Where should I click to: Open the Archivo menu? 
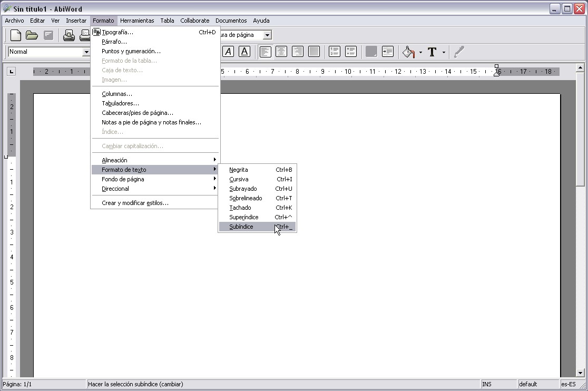pyautogui.click(x=14, y=21)
